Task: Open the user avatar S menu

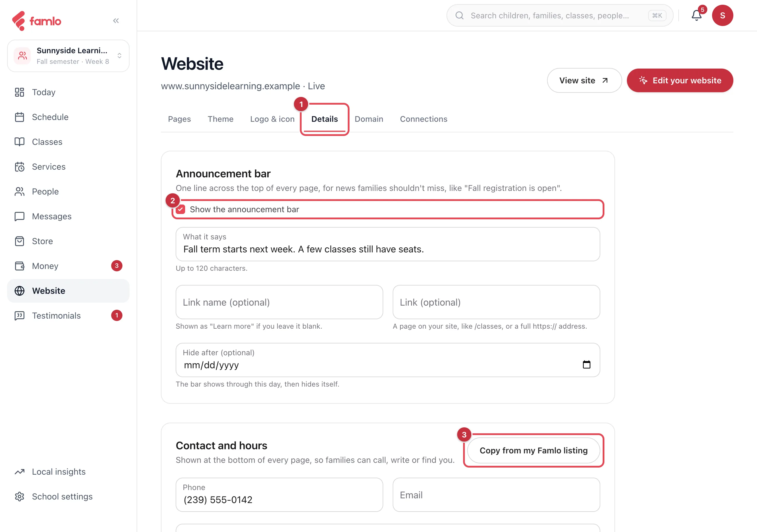Action: click(722, 15)
